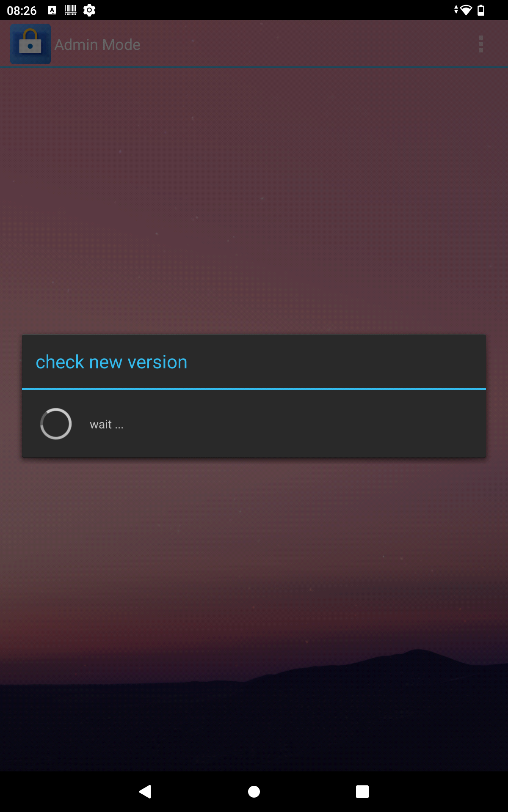508x812 pixels.
Task: Tap the circular loading spinner
Action: [x=56, y=424]
